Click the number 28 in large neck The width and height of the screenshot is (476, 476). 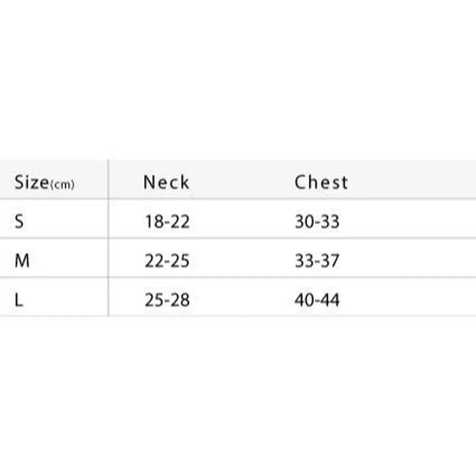[x=180, y=300]
